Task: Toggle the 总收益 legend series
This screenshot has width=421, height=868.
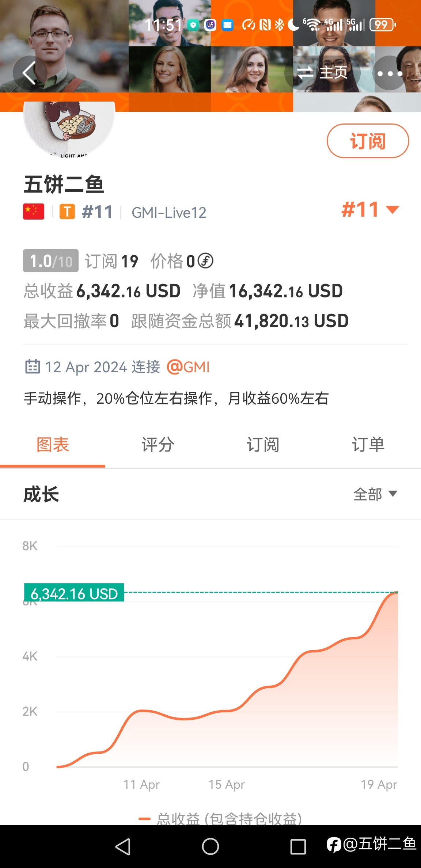Action: [x=220, y=819]
